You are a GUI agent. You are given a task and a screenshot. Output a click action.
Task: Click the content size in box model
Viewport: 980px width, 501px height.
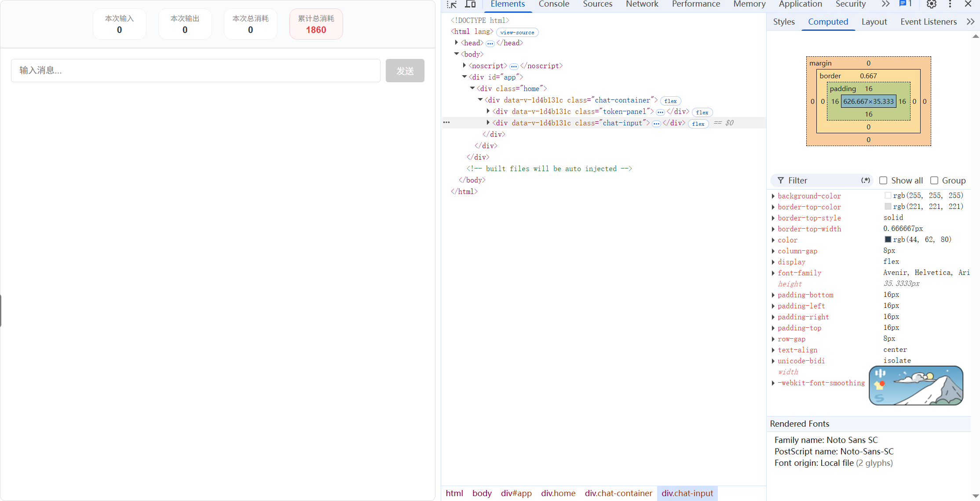869,102
